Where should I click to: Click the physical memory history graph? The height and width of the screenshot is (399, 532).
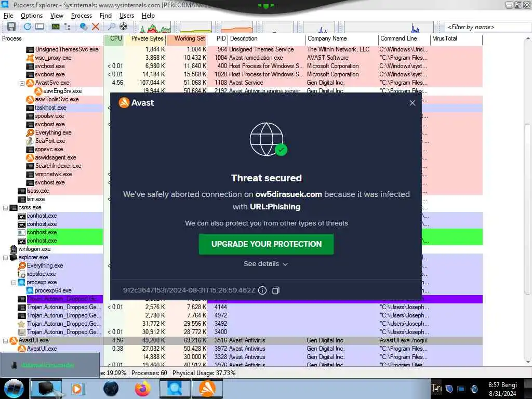(x=237, y=27)
